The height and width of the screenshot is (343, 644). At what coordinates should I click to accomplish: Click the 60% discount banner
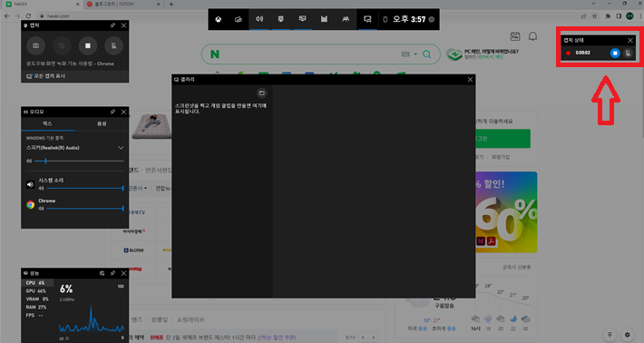[x=506, y=212]
